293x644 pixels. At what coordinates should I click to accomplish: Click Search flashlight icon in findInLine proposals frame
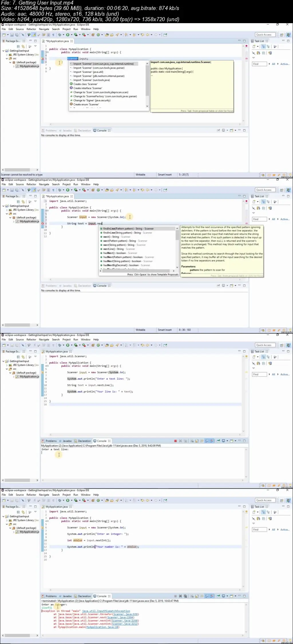pyautogui.click(x=117, y=190)
